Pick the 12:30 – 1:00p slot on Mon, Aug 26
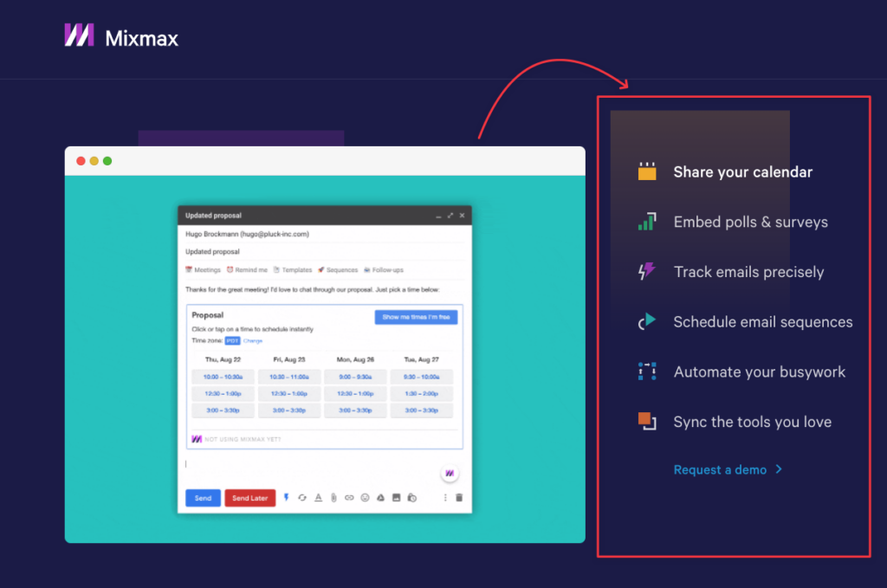 click(355, 393)
